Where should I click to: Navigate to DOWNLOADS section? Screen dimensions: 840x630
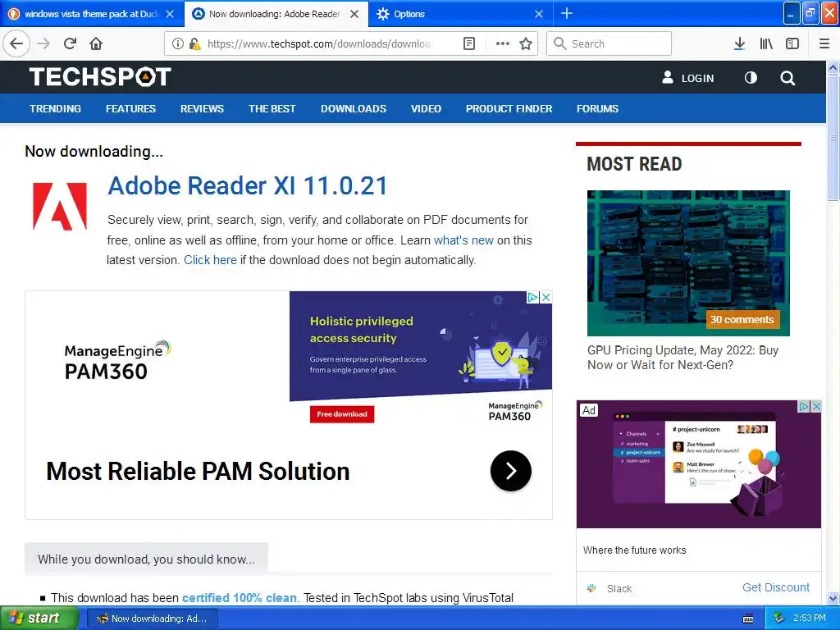tap(354, 109)
